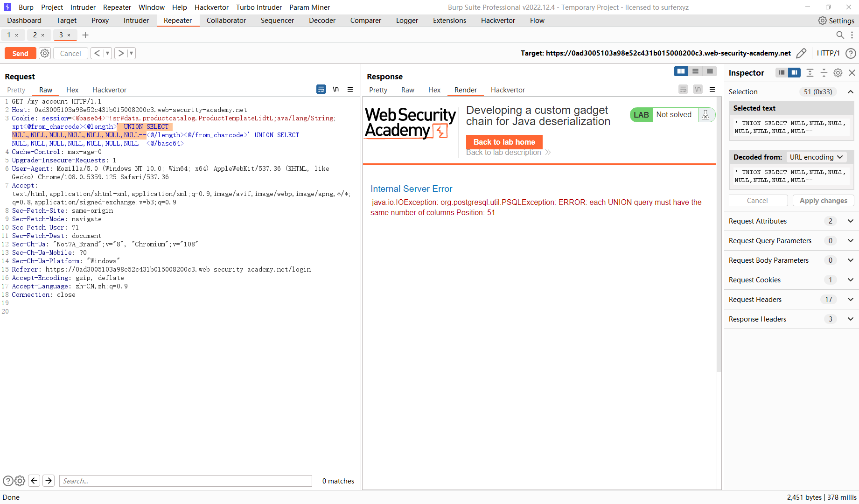Close Repeater tab 1

click(17, 35)
